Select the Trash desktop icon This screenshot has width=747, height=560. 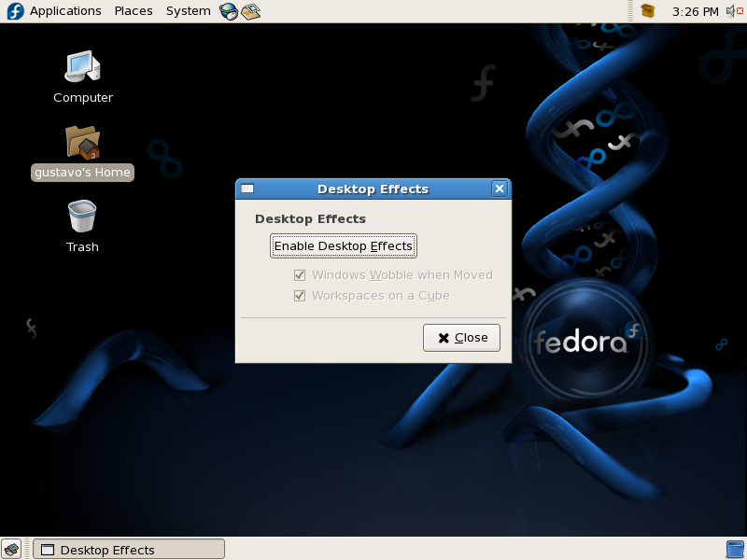click(x=82, y=217)
